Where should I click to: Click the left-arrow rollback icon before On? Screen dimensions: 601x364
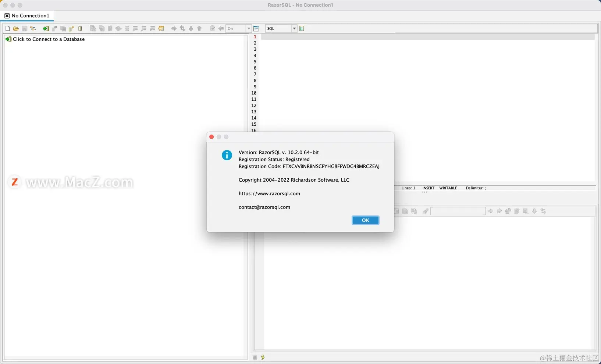[221, 28]
